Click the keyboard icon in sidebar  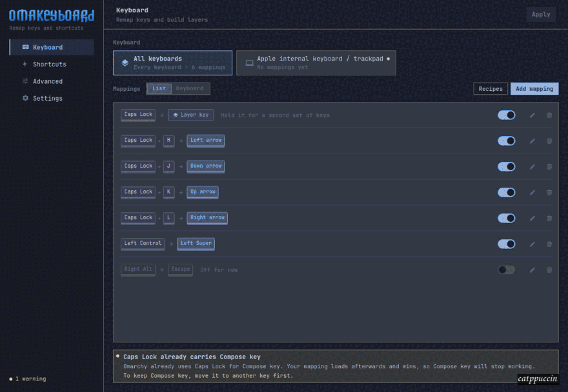click(x=25, y=48)
